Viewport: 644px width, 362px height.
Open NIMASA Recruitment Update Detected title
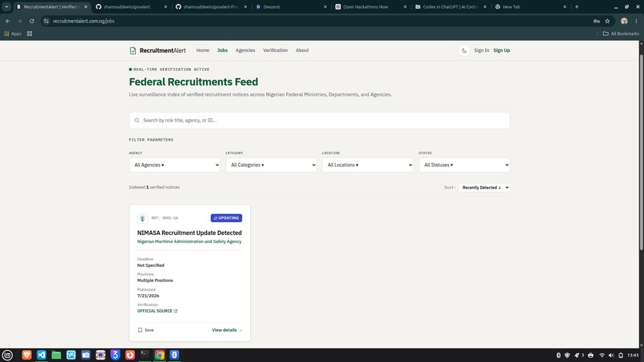coord(189,233)
